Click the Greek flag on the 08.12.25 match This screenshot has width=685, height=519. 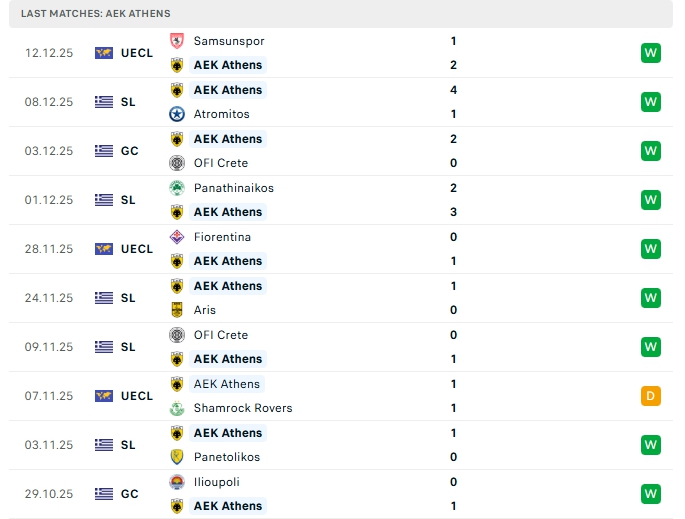tap(104, 102)
